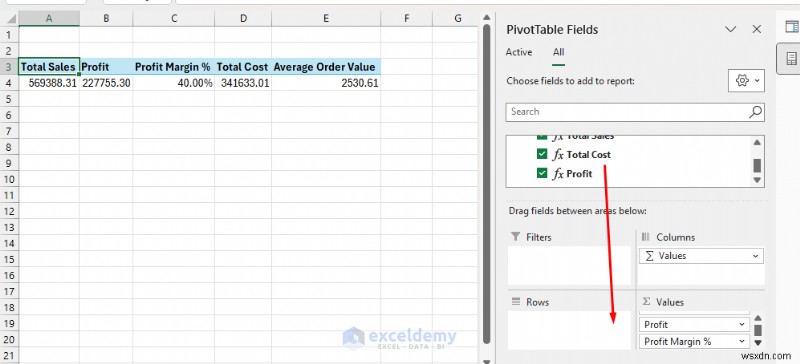
Task: Switch to the Active tab
Action: (x=519, y=52)
